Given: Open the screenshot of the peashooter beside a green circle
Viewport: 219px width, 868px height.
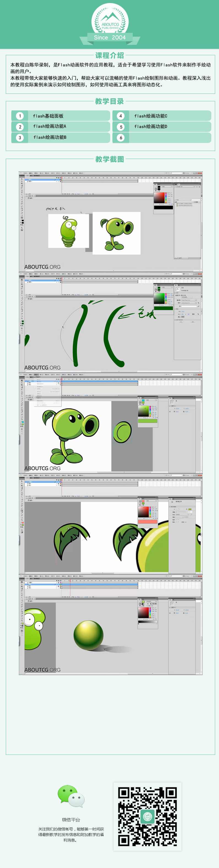Looking at the screenshot, I should click(x=111, y=423).
